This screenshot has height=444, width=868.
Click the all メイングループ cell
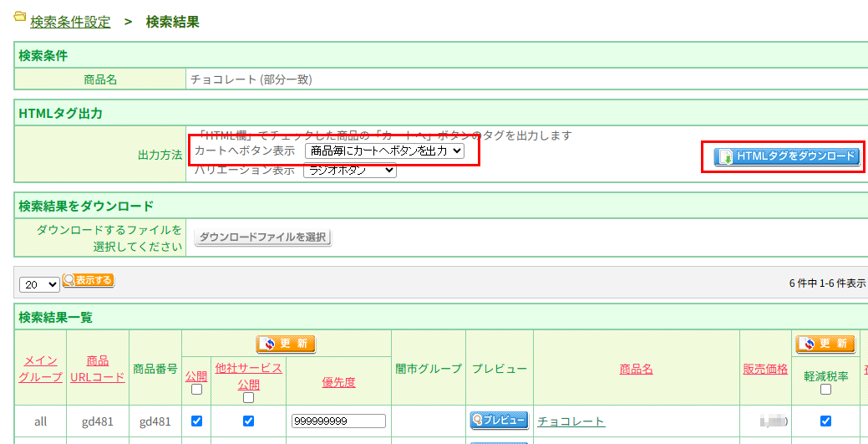(40, 421)
